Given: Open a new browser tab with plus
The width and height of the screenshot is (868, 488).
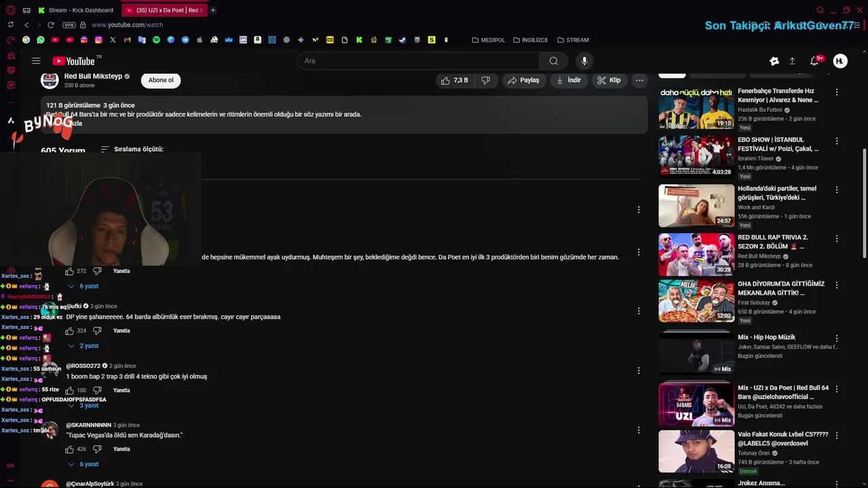Looking at the screenshot, I should 213,10.
